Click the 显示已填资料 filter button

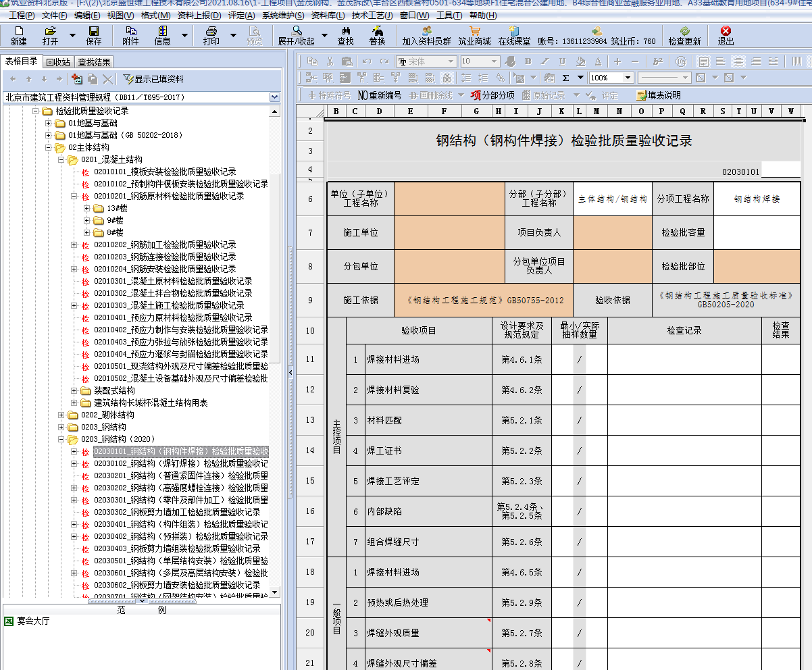tap(153, 79)
